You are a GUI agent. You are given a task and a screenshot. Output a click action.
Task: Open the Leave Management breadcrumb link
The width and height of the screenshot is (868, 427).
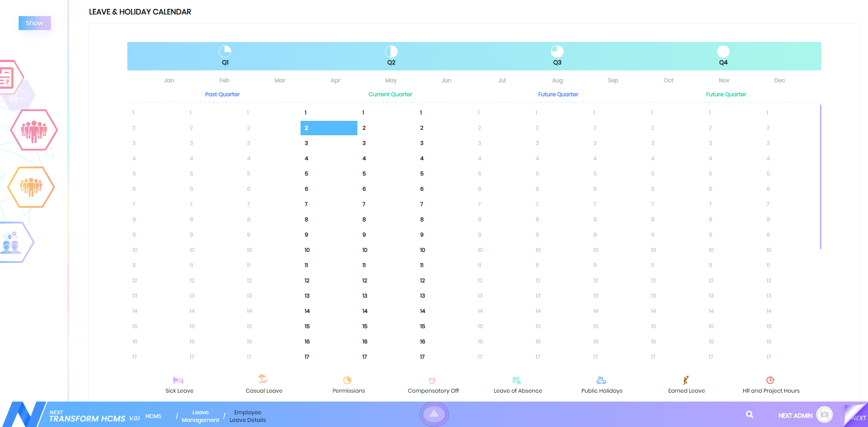click(200, 416)
